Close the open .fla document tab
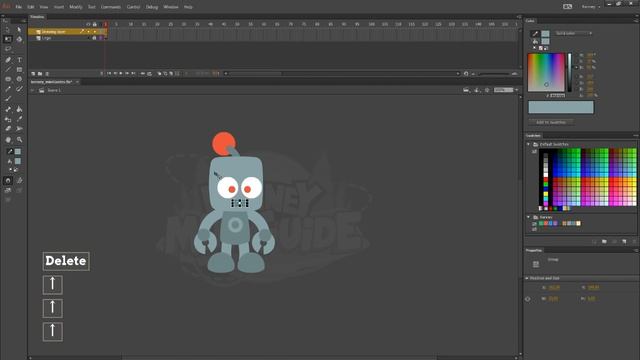The image size is (640, 360). 77,82
